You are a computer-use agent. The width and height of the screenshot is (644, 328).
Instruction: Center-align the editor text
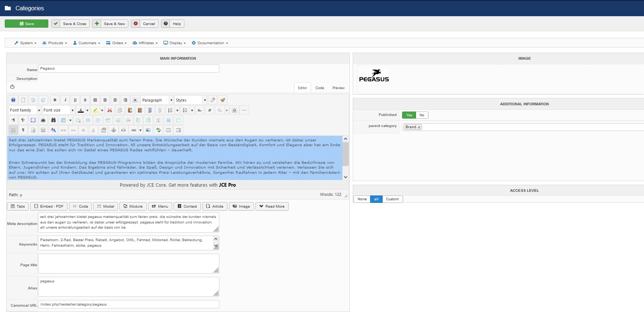pos(105,100)
